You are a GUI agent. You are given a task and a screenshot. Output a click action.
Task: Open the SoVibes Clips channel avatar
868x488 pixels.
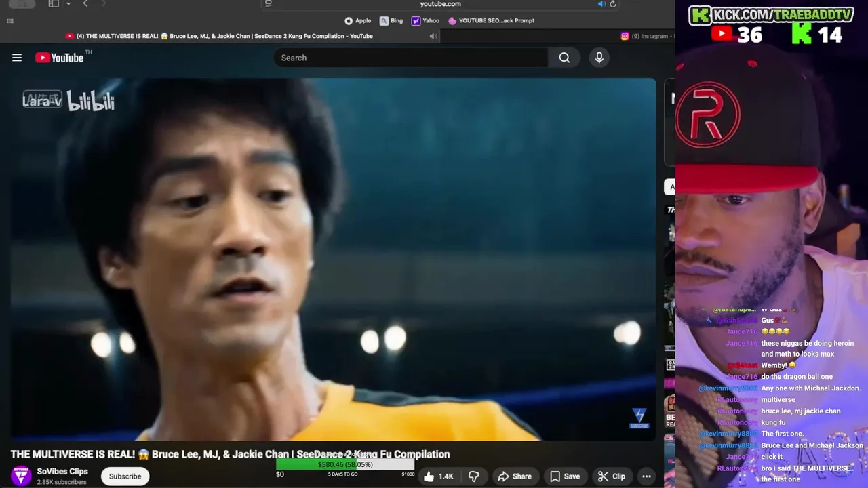(21, 476)
